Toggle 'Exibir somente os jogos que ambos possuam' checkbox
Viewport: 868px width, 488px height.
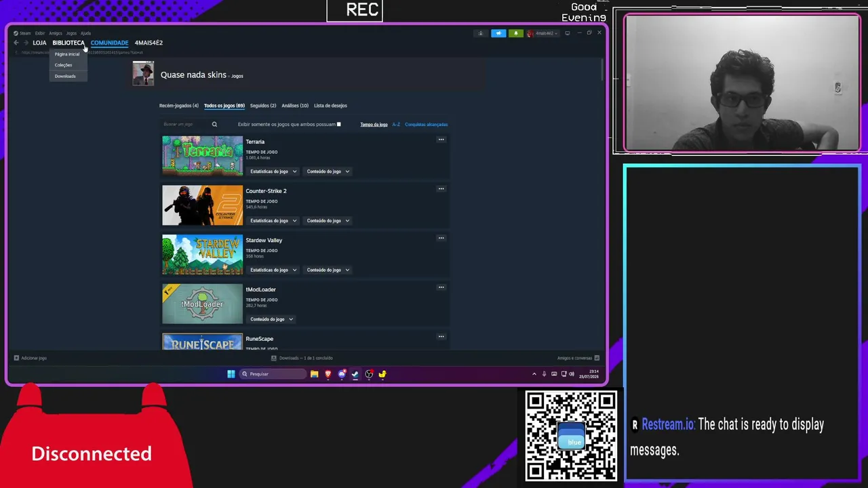338,125
